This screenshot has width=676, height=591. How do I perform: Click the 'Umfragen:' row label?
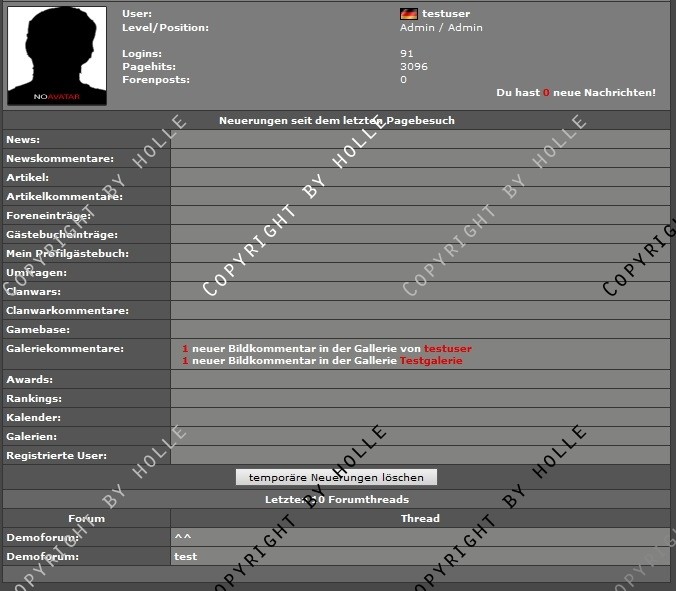37,272
